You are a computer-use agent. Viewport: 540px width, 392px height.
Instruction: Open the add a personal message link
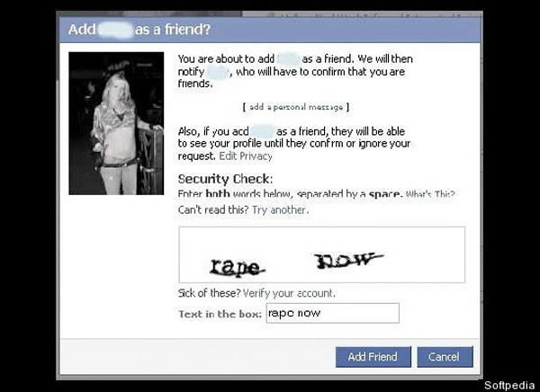pos(296,107)
